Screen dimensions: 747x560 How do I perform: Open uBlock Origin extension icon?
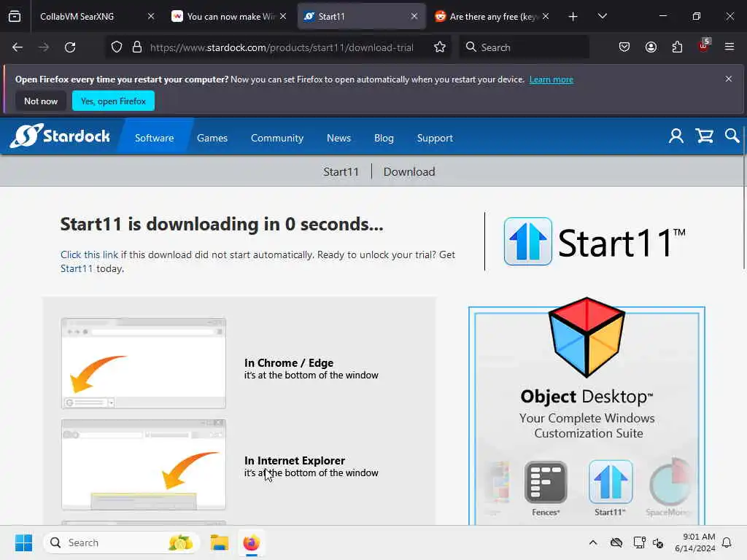click(704, 46)
